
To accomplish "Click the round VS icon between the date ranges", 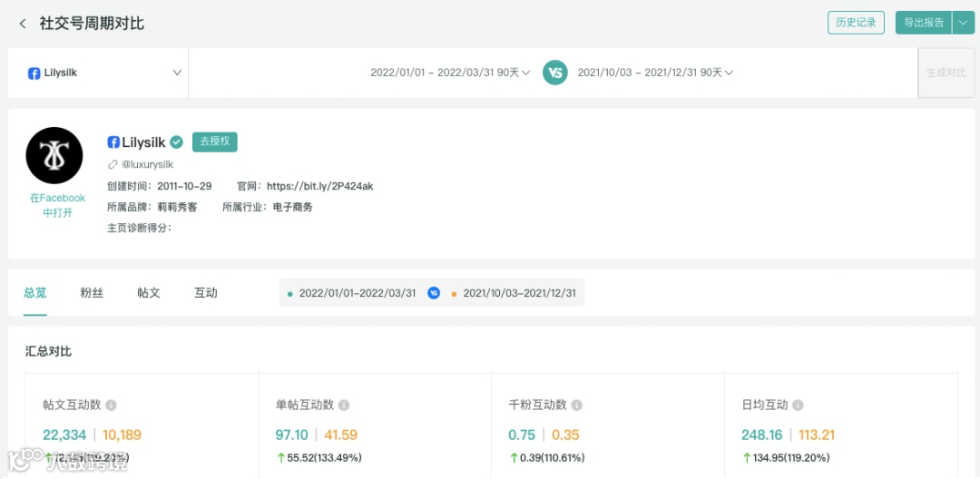I will click(555, 73).
